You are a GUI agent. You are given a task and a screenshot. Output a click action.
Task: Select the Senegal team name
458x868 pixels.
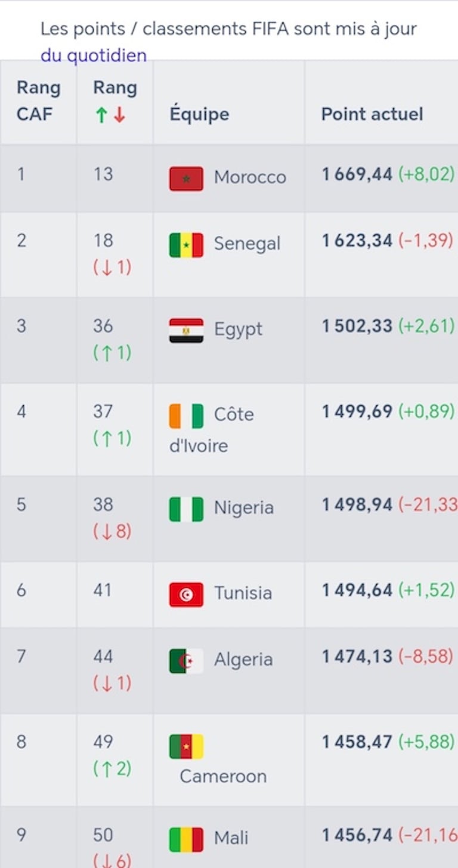(247, 244)
